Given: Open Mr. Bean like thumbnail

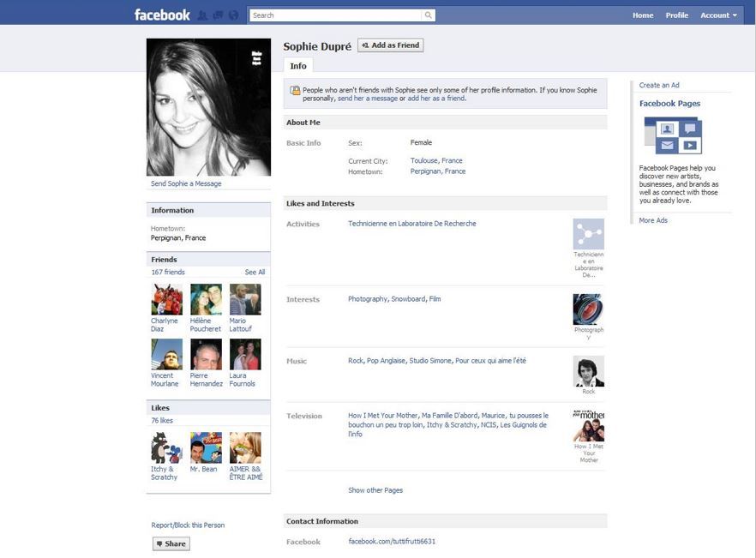Looking at the screenshot, I should click(206, 447).
